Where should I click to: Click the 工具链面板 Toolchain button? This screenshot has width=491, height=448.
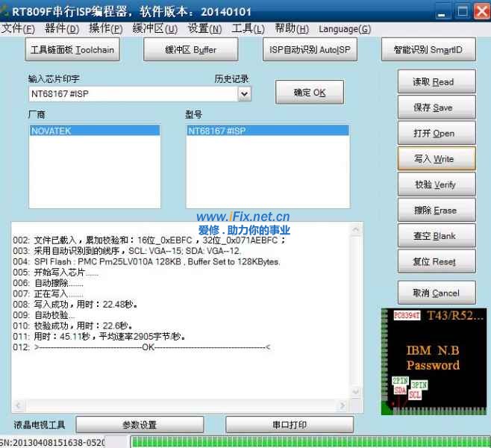(x=72, y=49)
